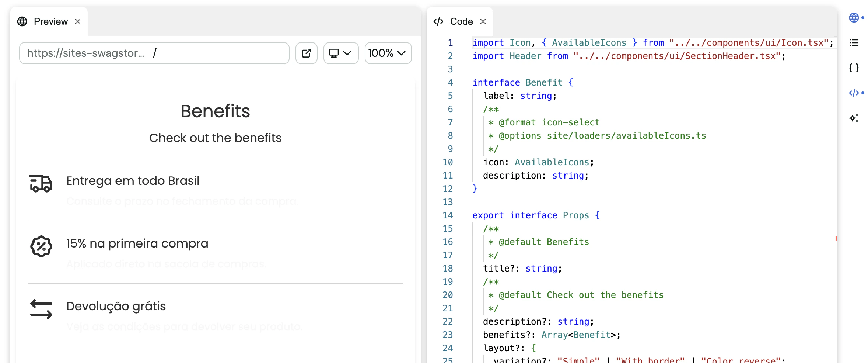Click the code icon on the Code tab

438,21
